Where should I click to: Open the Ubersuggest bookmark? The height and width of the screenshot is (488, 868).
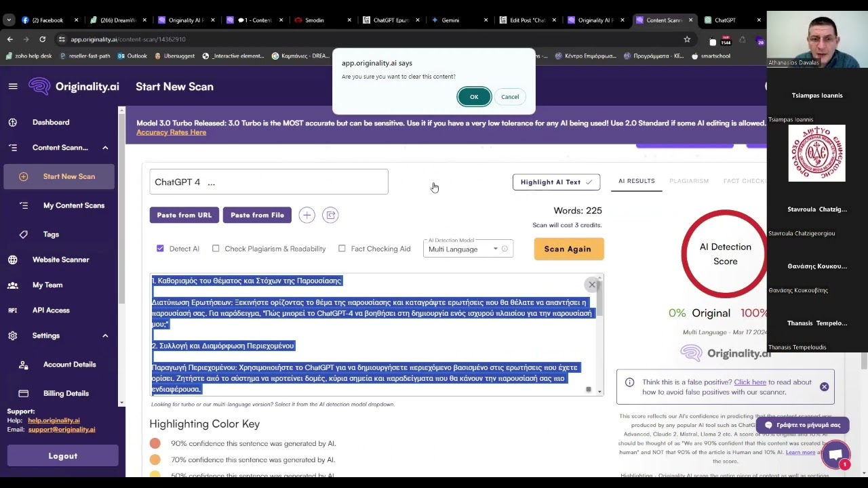[x=174, y=56]
